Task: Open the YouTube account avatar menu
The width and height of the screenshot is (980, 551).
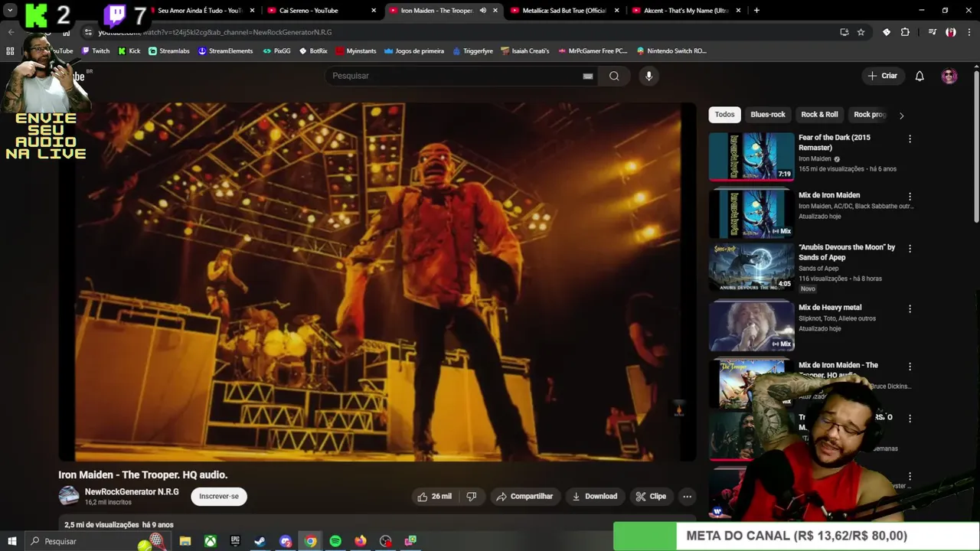Action: pos(949,76)
